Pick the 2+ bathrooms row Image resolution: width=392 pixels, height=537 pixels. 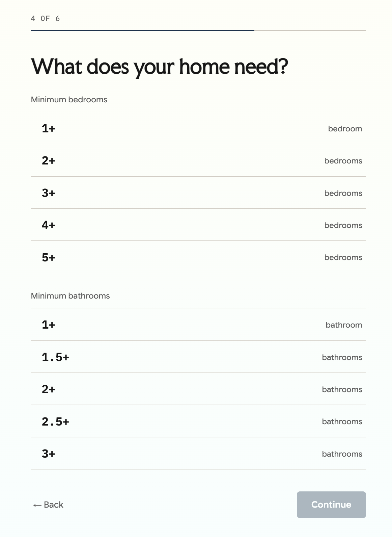(198, 389)
